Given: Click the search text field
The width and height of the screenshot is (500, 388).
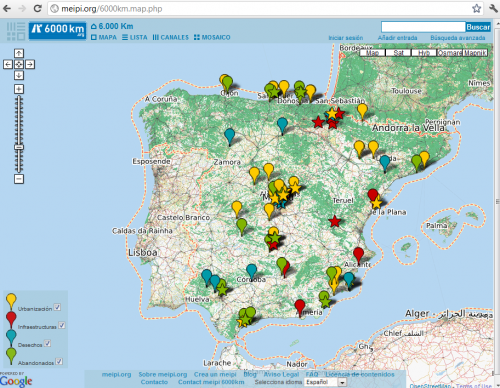Looking at the screenshot, I should pos(423,27).
